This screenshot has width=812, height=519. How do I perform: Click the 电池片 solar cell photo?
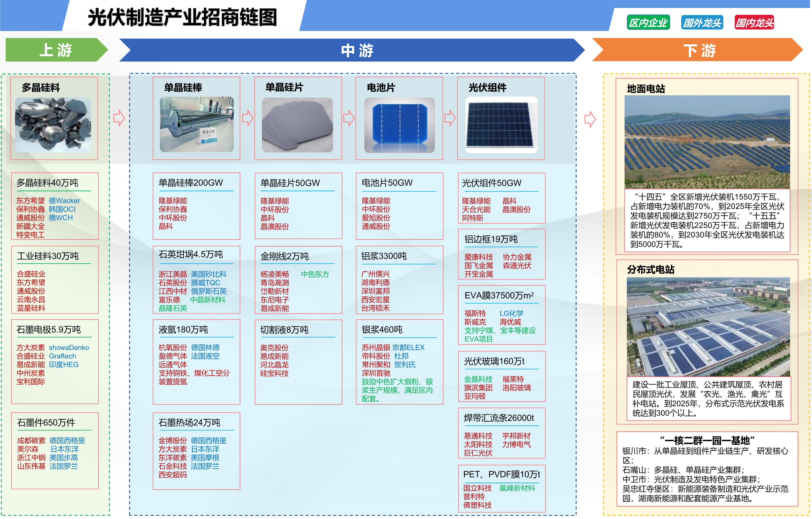(x=400, y=125)
